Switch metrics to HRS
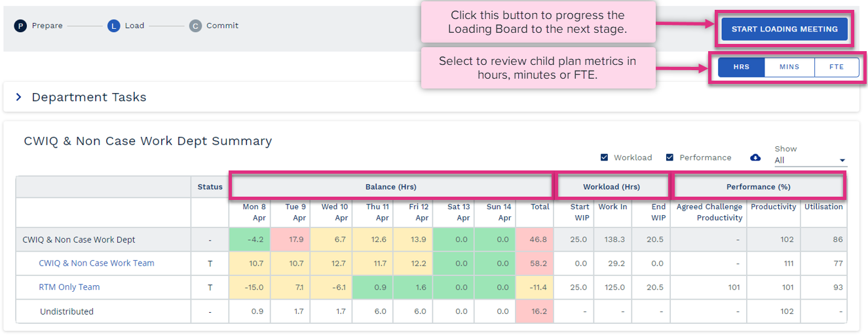 742,67
